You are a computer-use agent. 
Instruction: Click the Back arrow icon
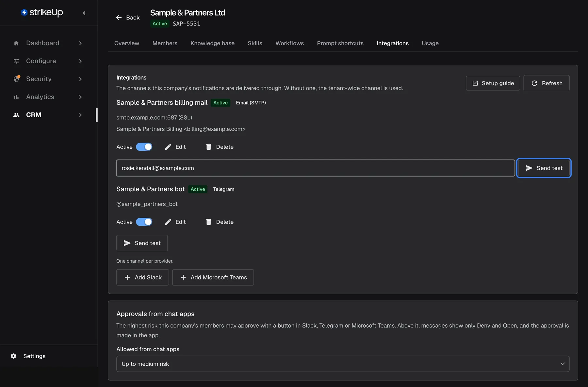[119, 18]
